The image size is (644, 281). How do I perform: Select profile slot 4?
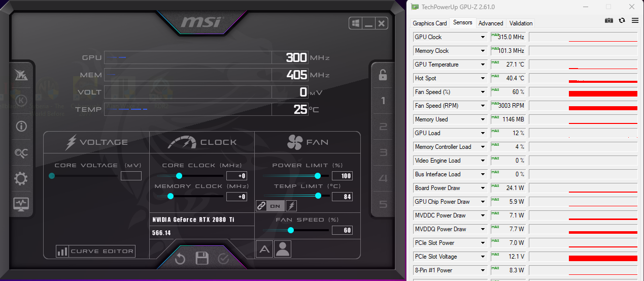click(x=383, y=178)
